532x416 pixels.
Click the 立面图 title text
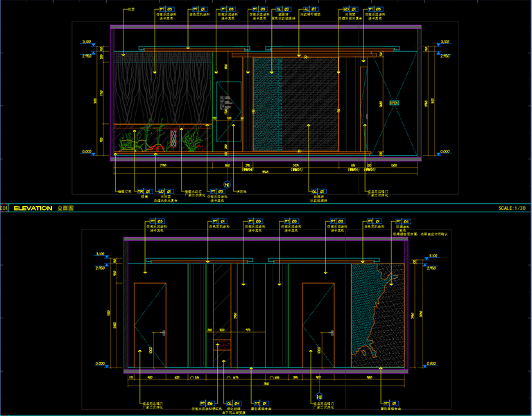point(65,208)
